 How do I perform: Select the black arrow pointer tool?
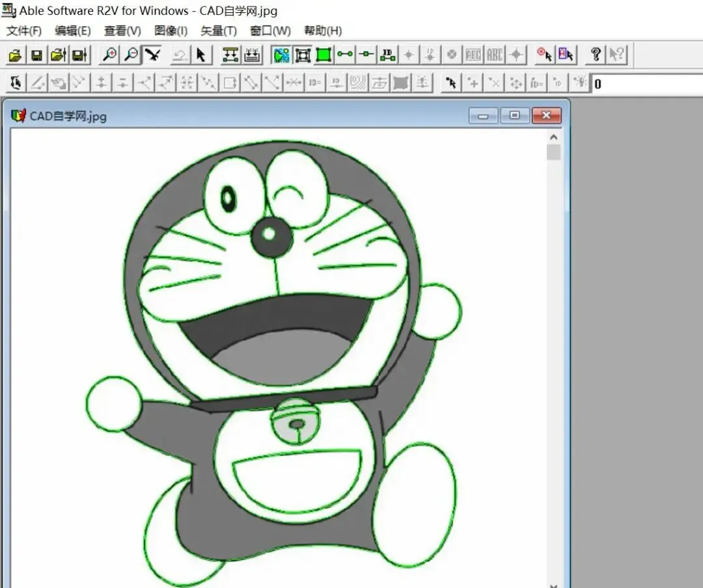200,55
